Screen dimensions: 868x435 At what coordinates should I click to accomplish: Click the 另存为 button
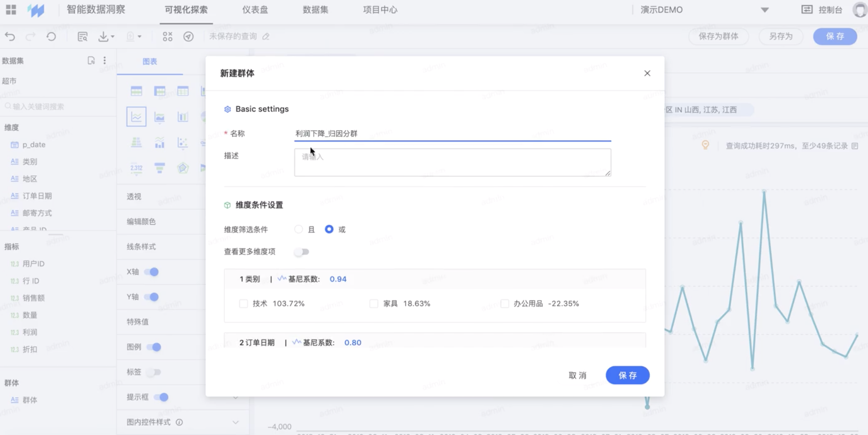tap(781, 36)
